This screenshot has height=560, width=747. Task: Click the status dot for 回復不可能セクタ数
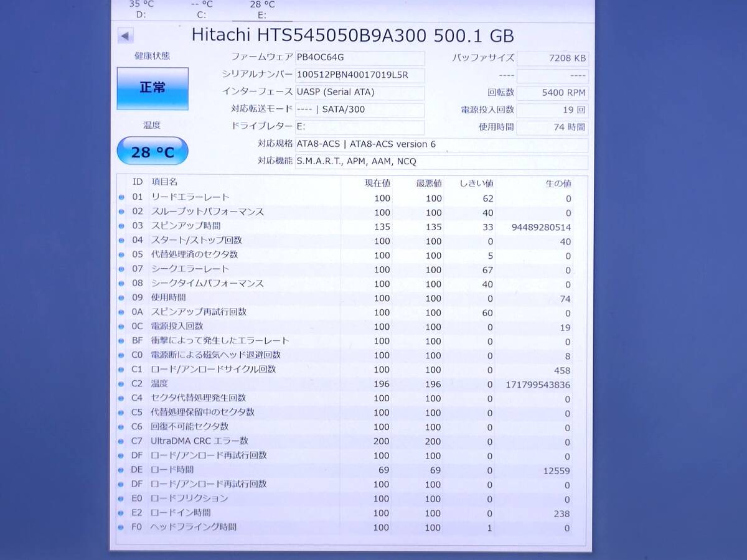point(121,427)
